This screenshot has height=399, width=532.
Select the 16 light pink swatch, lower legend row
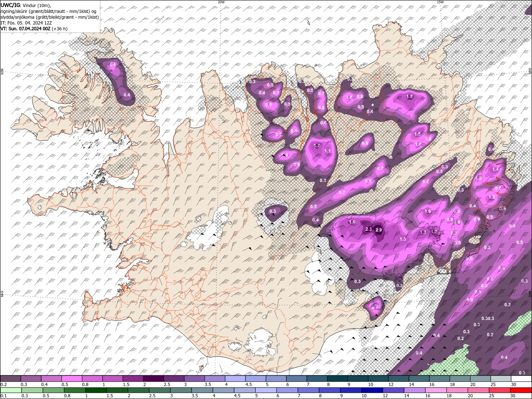pos(436,390)
